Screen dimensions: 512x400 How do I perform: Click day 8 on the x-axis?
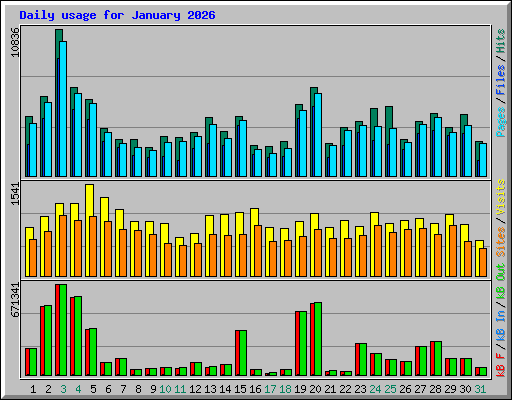coord(138,389)
